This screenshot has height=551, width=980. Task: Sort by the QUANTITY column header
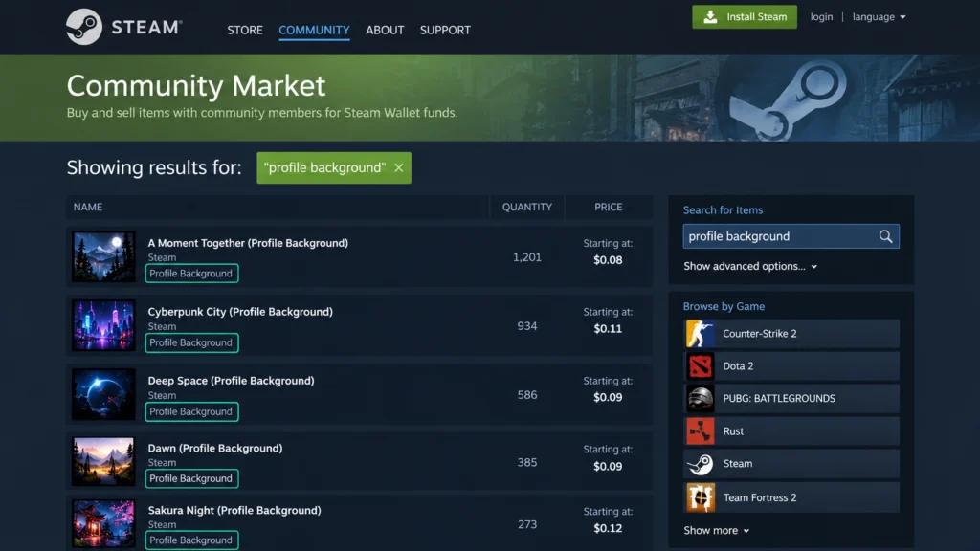pos(527,207)
